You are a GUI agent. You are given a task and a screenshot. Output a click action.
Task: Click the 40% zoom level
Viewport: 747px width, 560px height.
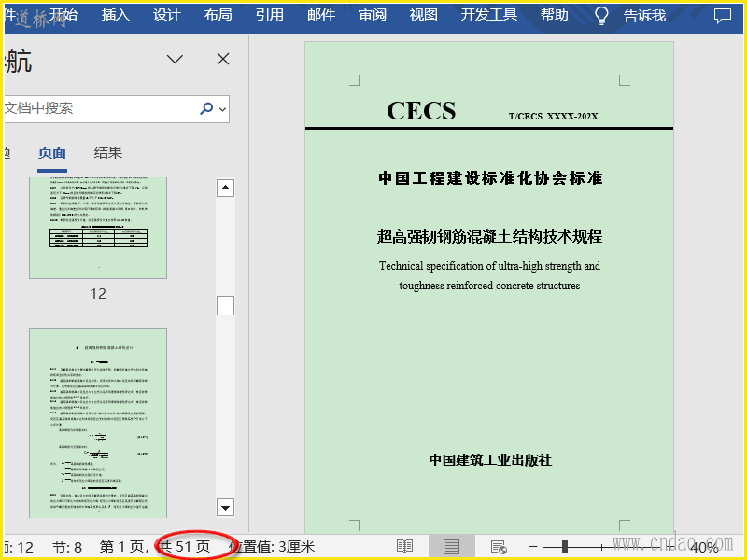704,547
